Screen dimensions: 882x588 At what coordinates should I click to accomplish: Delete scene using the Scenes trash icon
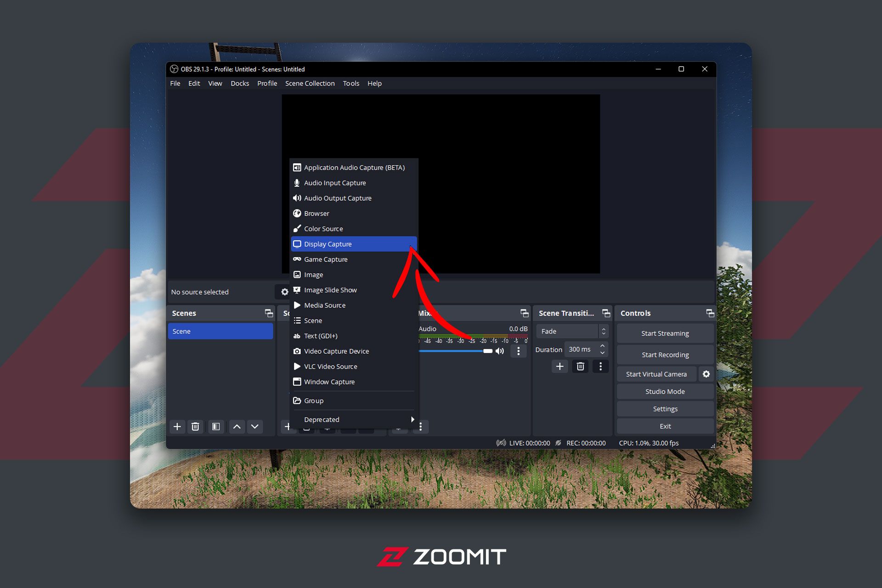point(195,427)
